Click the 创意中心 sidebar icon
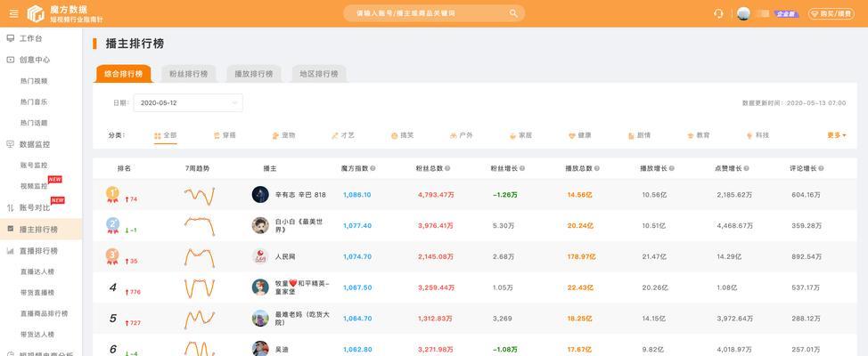This screenshot has width=868, height=356. point(10,60)
